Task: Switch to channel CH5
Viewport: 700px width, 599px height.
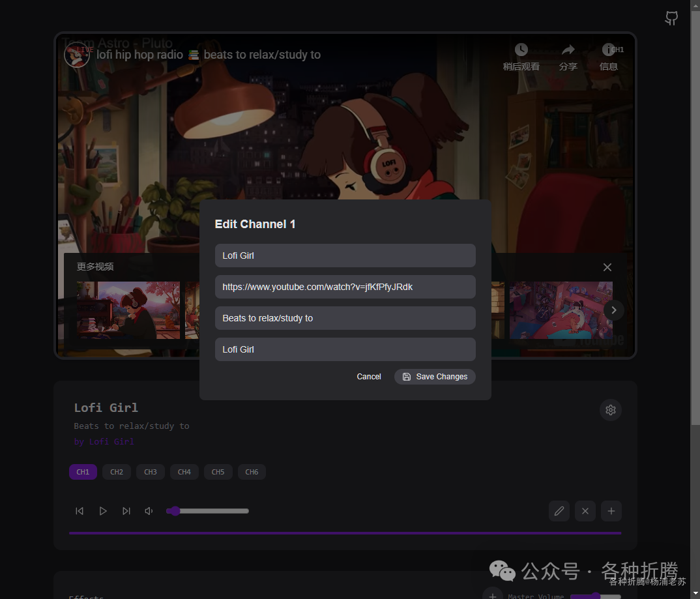Action: (218, 472)
